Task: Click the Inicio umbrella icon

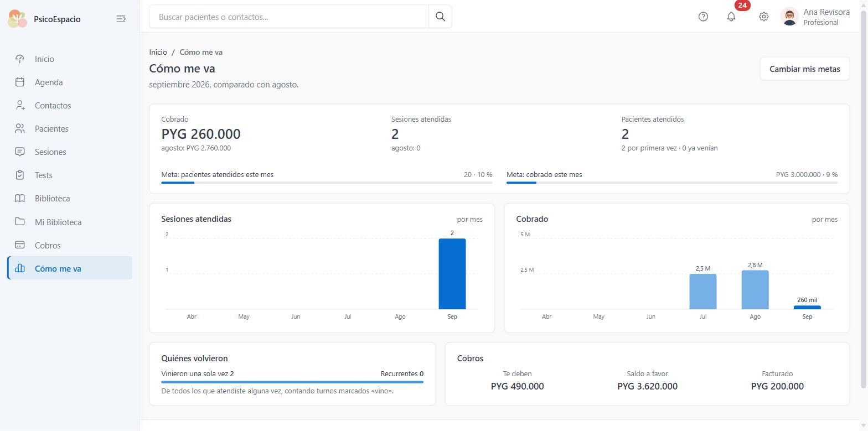Action: pos(20,59)
